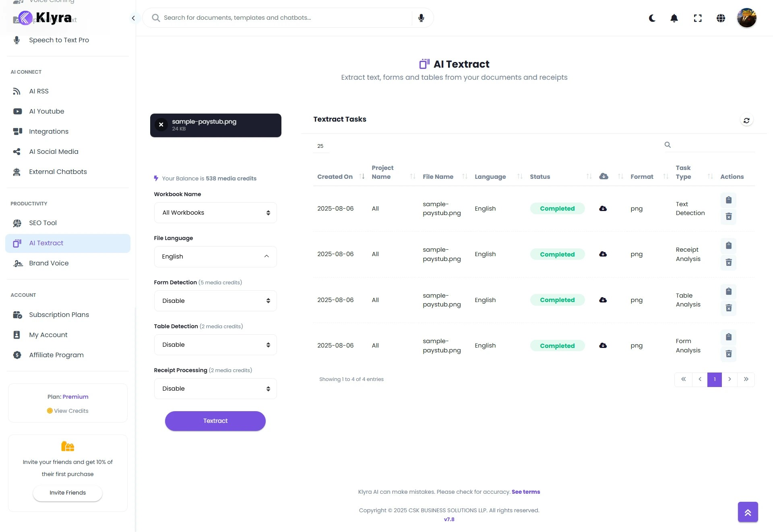Download the Text Detection task result
Viewport: 773px width, 532px height.
603,208
